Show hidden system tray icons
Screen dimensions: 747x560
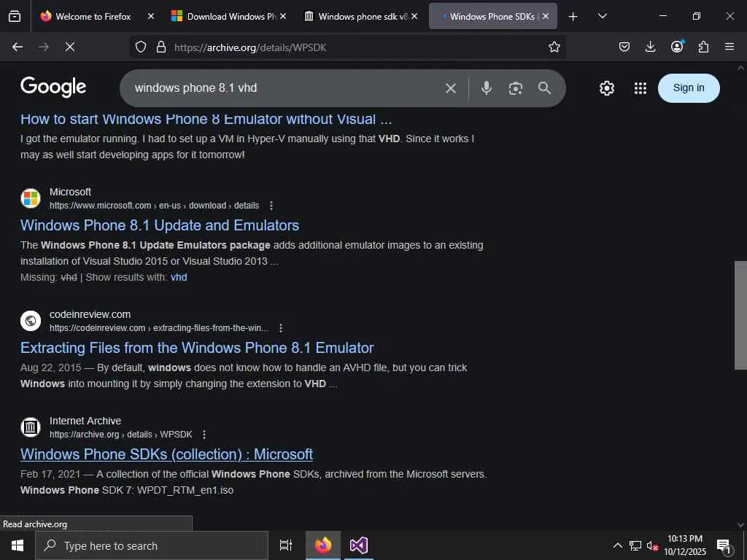(617, 545)
